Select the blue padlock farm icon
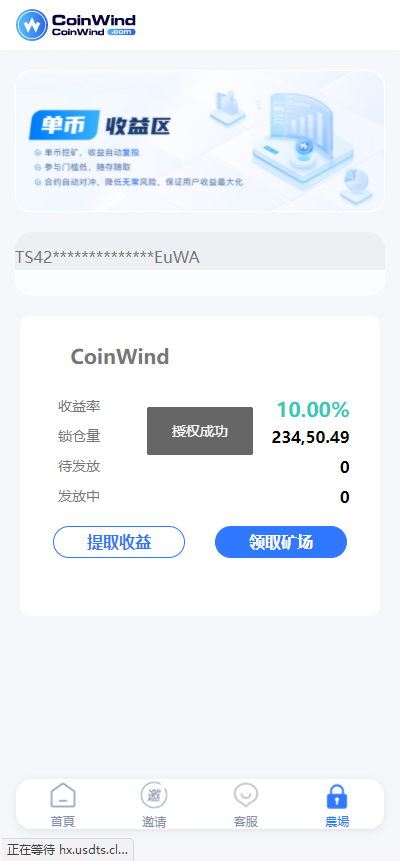The width and height of the screenshot is (400, 861). [337, 796]
